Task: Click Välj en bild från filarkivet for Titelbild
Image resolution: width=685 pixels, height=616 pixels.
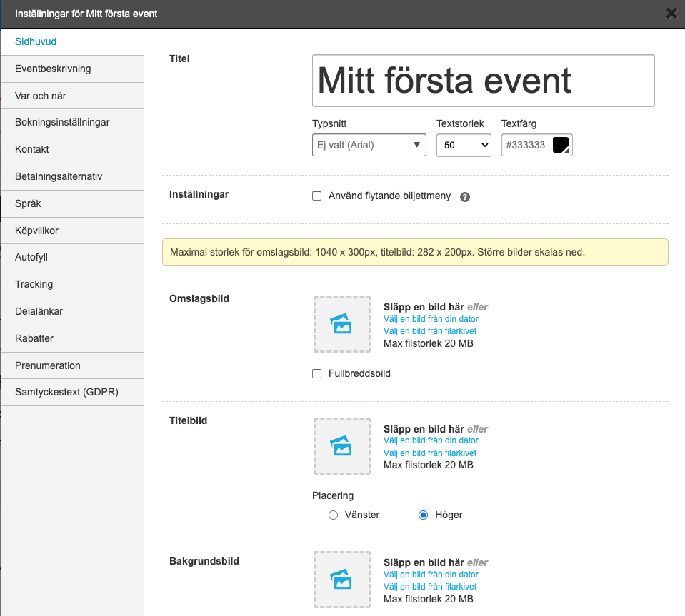Action: click(429, 453)
